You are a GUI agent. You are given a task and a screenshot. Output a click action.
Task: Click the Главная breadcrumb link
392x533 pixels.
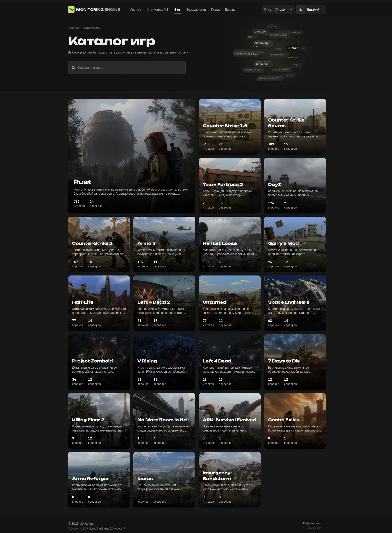coord(73,28)
